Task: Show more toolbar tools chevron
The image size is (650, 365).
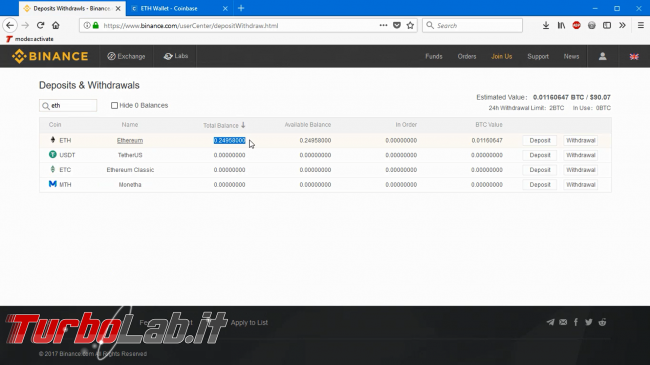Action: click(x=622, y=25)
